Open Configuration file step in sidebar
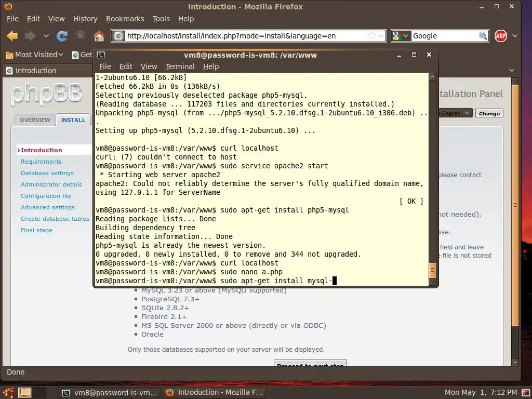532x399 pixels. pyautogui.click(x=46, y=196)
